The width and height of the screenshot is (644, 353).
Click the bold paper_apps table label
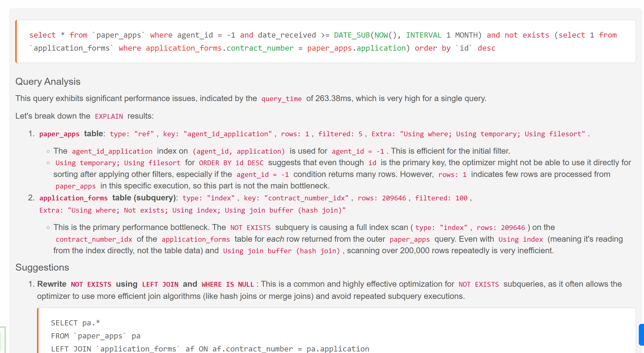[59, 134]
